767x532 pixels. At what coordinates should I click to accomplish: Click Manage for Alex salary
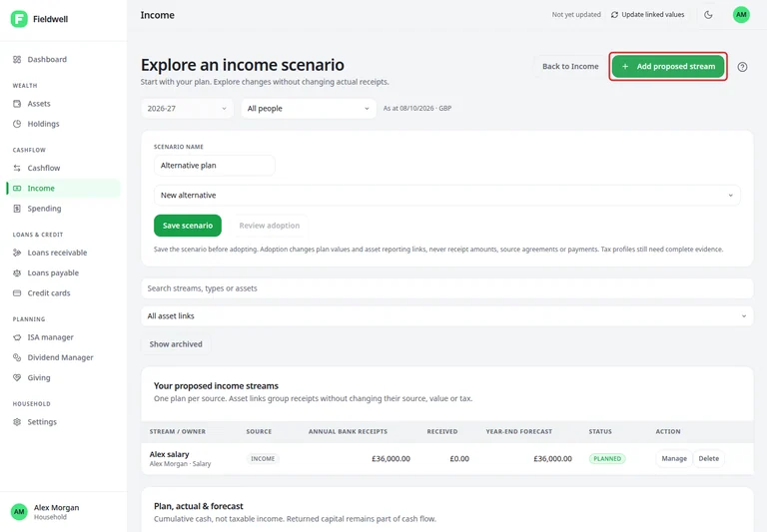click(x=674, y=459)
